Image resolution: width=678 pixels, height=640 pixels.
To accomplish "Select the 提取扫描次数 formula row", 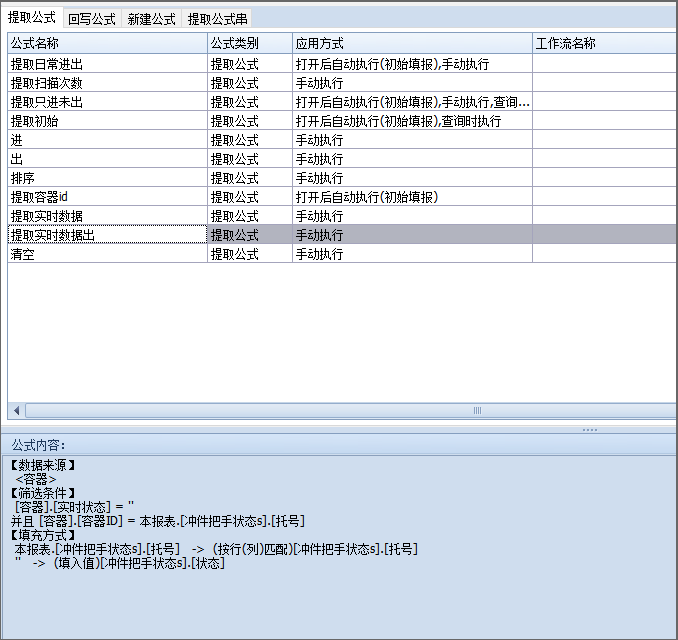I will point(107,83).
